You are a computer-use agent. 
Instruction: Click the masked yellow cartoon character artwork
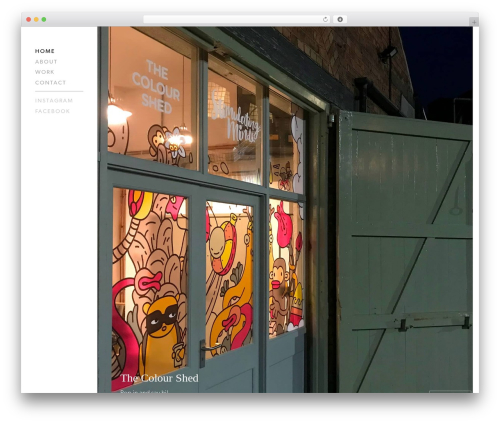(x=161, y=330)
